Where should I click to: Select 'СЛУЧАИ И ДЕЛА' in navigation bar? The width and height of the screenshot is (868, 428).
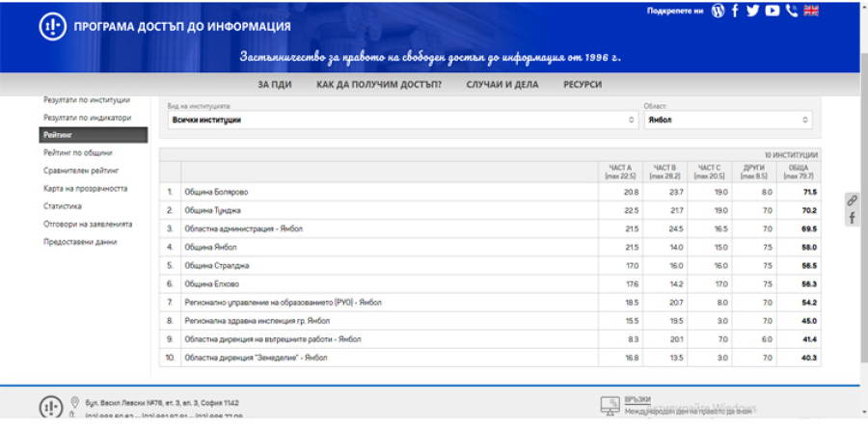[x=502, y=85]
